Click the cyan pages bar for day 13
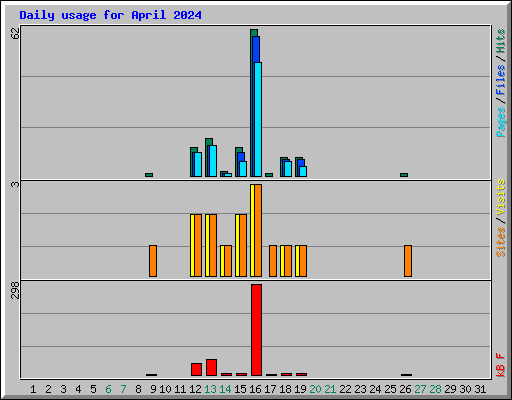The height and width of the screenshot is (400, 512). [213, 161]
